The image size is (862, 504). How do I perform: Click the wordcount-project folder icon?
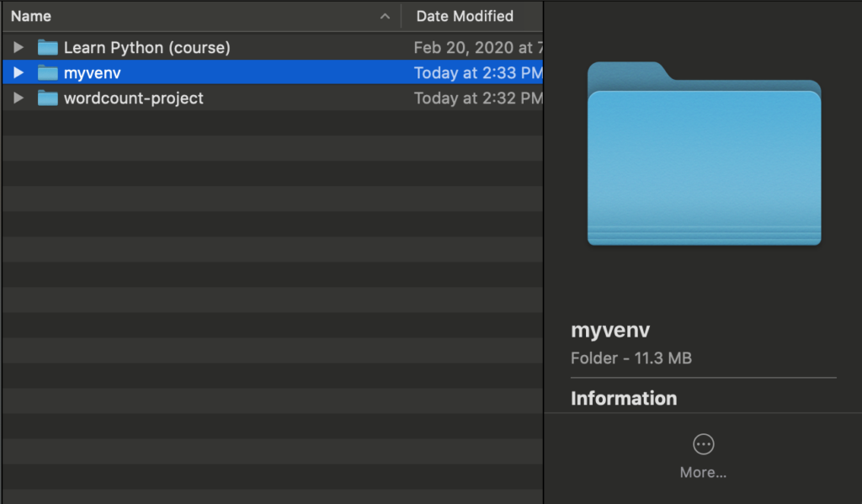point(48,98)
